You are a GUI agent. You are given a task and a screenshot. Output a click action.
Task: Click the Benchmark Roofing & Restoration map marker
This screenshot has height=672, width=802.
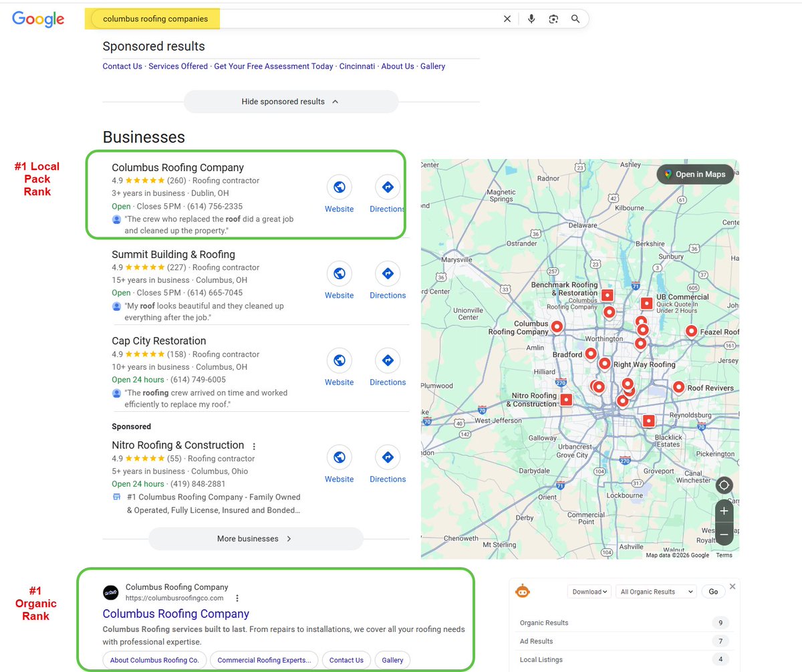click(x=607, y=295)
